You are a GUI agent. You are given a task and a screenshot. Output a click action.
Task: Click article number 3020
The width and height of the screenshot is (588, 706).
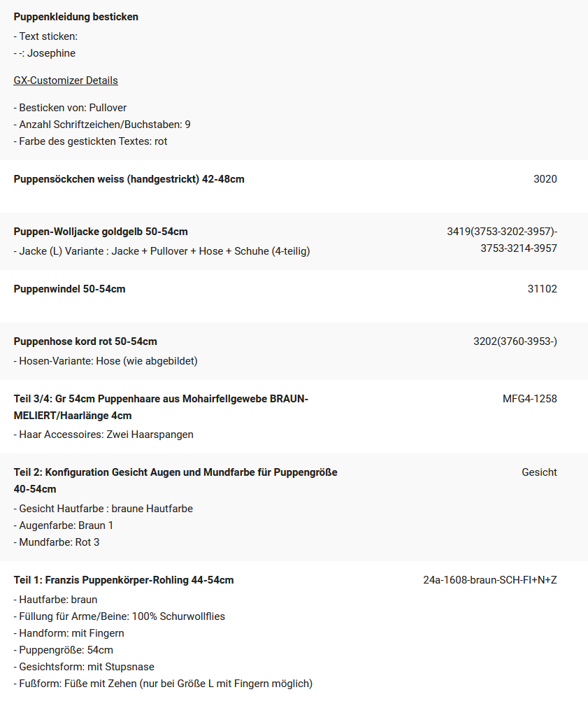[x=545, y=178]
